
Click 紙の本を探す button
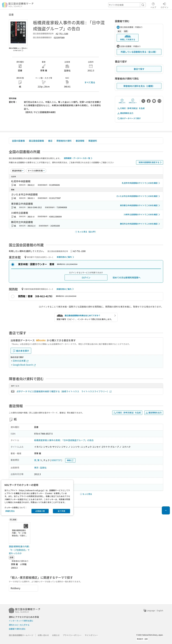tap(21, 351)
